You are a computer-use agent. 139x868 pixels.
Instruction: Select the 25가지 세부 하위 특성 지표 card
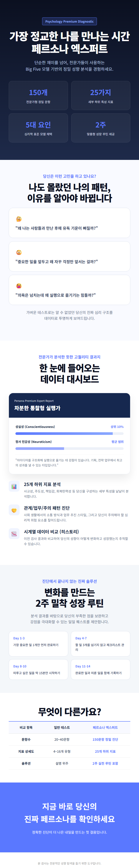[101, 96]
